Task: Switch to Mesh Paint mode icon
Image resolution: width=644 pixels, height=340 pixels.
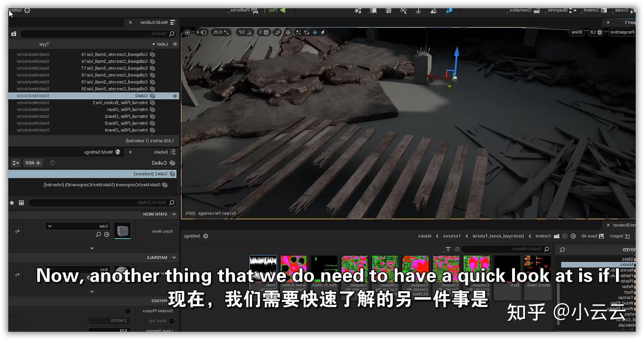Action: [403, 10]
